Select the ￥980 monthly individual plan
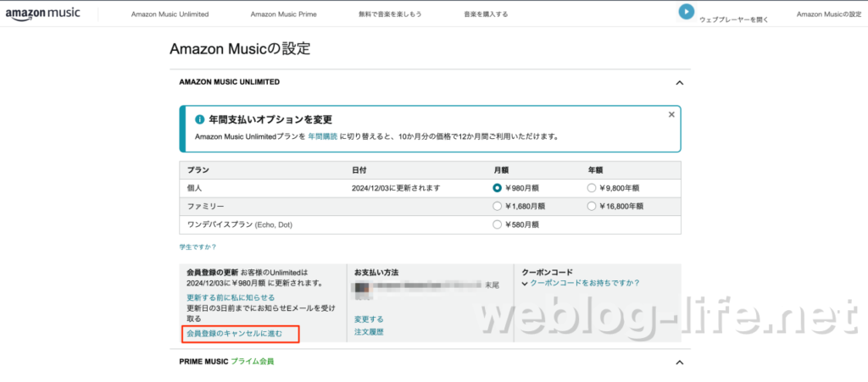The image size is (868, 382). 497,188
